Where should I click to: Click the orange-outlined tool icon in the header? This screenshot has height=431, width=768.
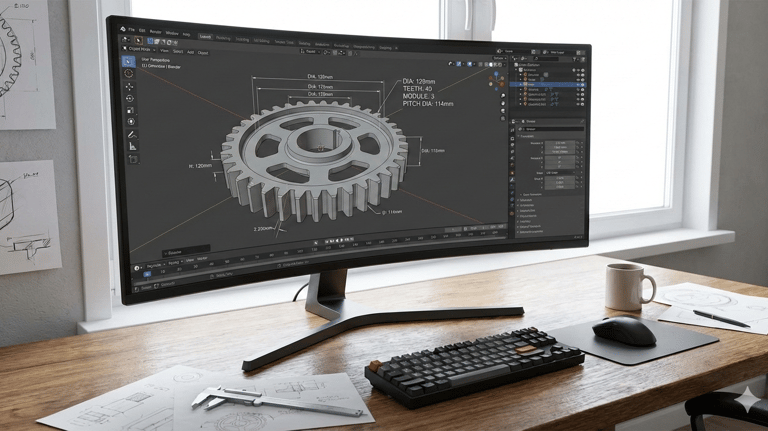(x=139, y=40)
